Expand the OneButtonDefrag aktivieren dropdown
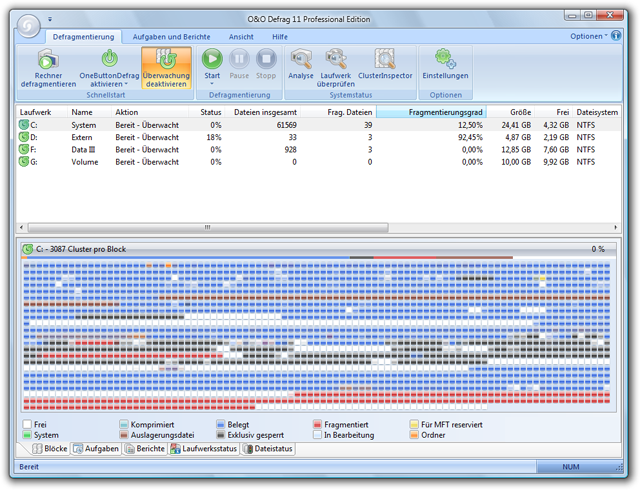 tap(126, 85)
